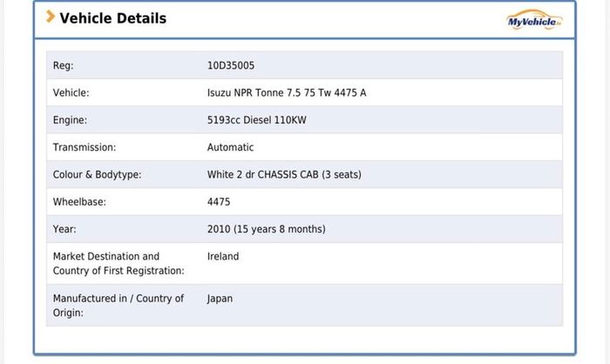This screenshot has height=364, width=610.
Task: Select the wheelbase value 4475
Action: [219, 202]
